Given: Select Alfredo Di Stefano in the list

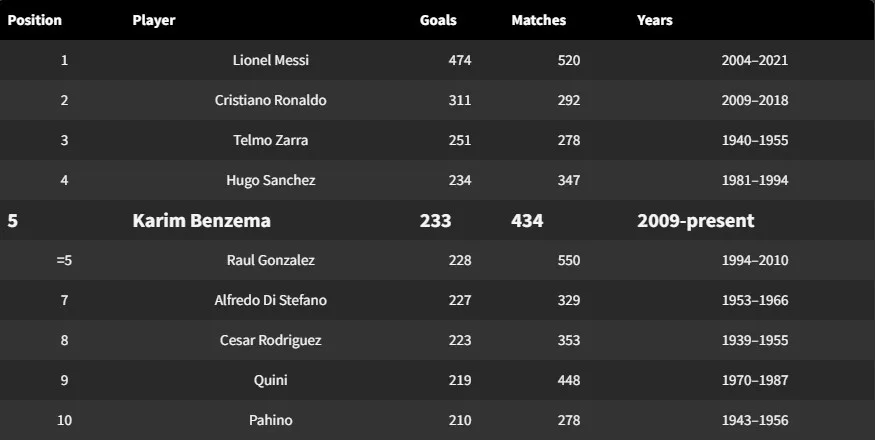Looking at the screenshot, I should 271,300.
